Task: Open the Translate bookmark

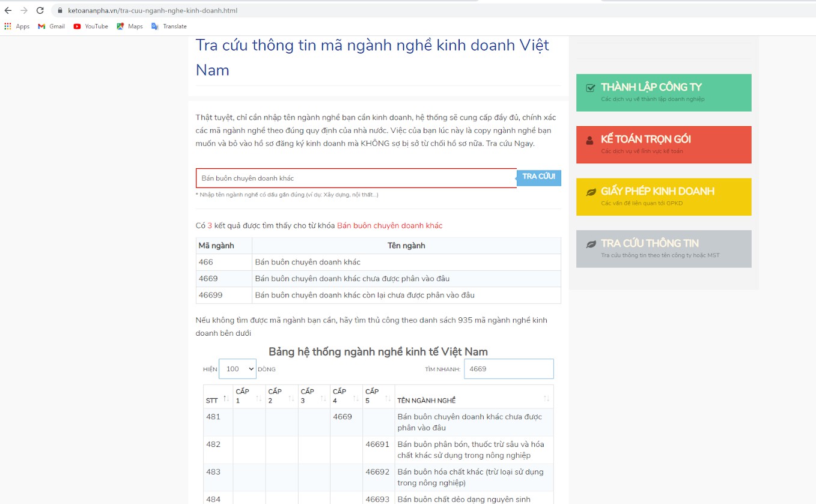Action: coord(169,26)
